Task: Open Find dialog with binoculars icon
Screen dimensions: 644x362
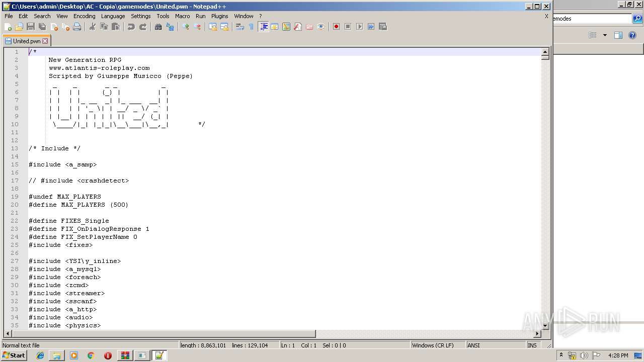Action: [158, 27]
